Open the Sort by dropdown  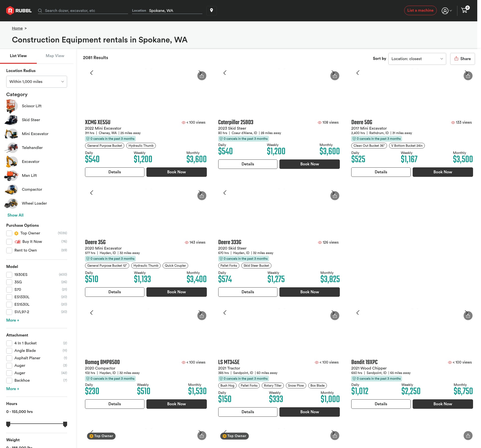417,59
